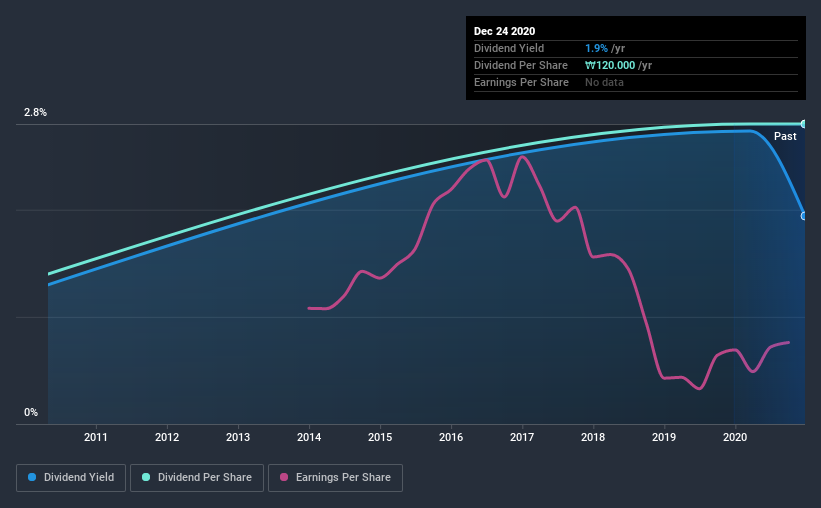Select the 2020 x-axis year label

click(735, 437)
